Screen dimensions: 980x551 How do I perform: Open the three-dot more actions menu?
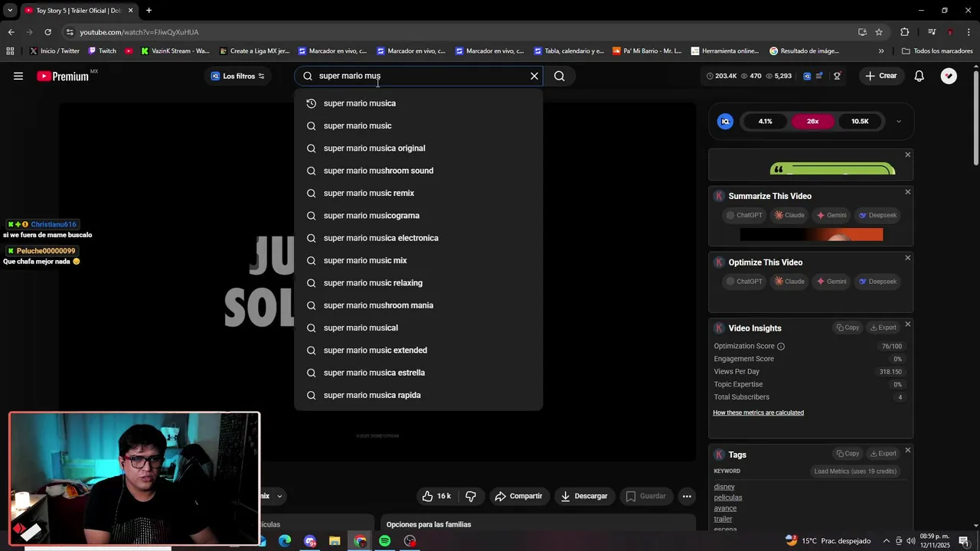point(687,496)
